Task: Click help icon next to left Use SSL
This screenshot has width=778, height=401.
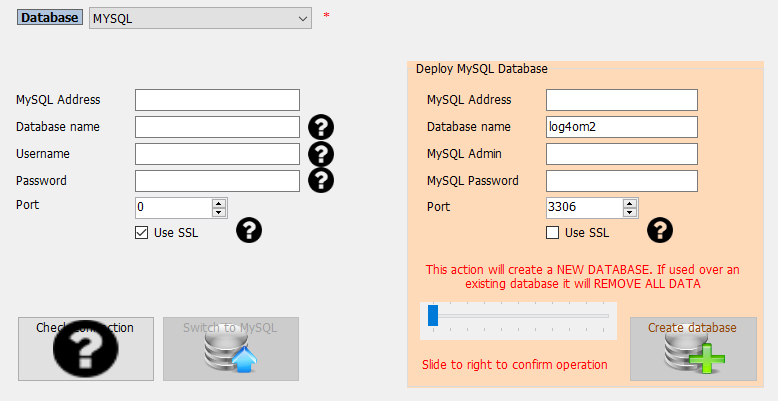Action: coord(248,231)
